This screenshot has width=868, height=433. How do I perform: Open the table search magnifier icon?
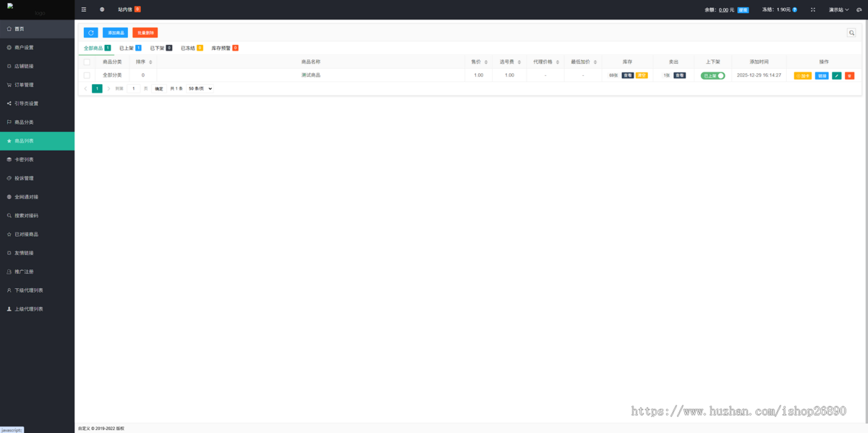coord(852,33)
